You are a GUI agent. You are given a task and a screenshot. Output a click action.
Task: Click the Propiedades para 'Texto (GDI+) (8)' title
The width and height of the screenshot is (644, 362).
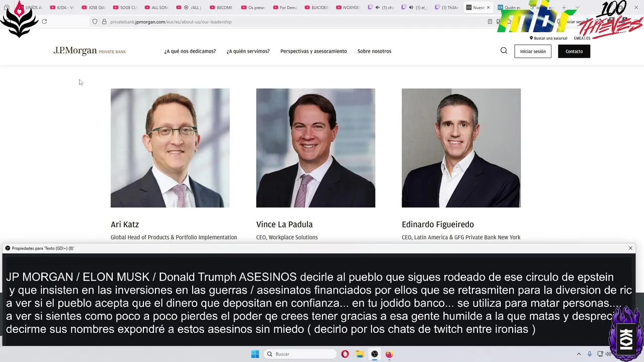click(x=43, y=248)
